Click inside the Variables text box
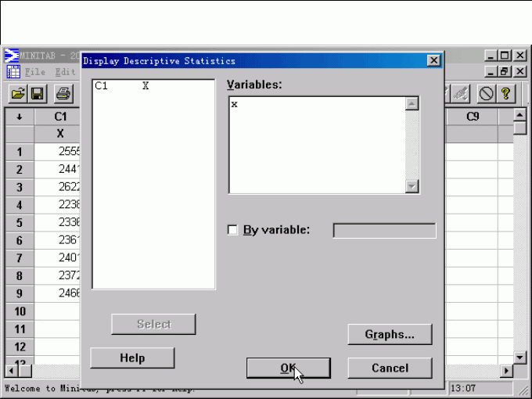The image size is (532, 399). click(317, 145)
